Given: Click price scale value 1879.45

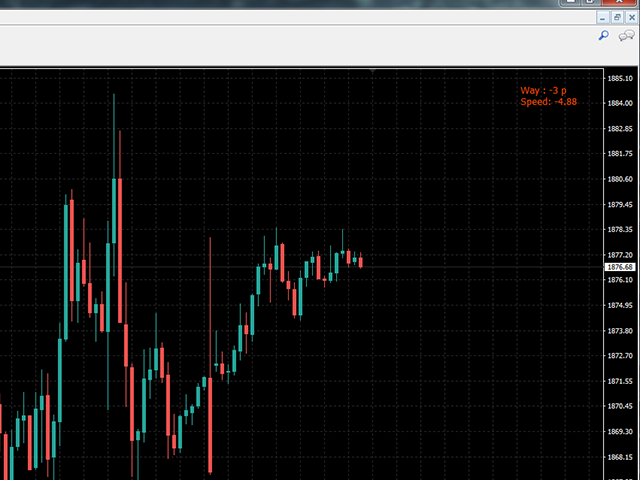Looking at the screenshot, I should pos(620,204).
